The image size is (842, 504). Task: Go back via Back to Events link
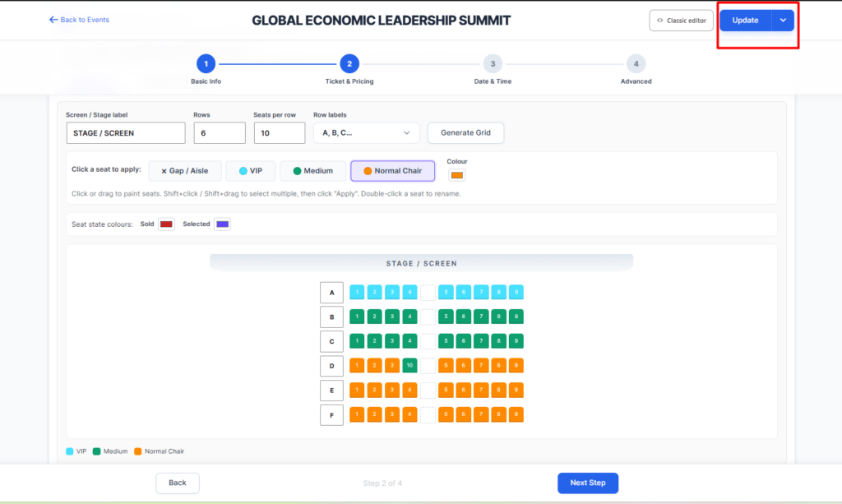[x=79, y=20]
